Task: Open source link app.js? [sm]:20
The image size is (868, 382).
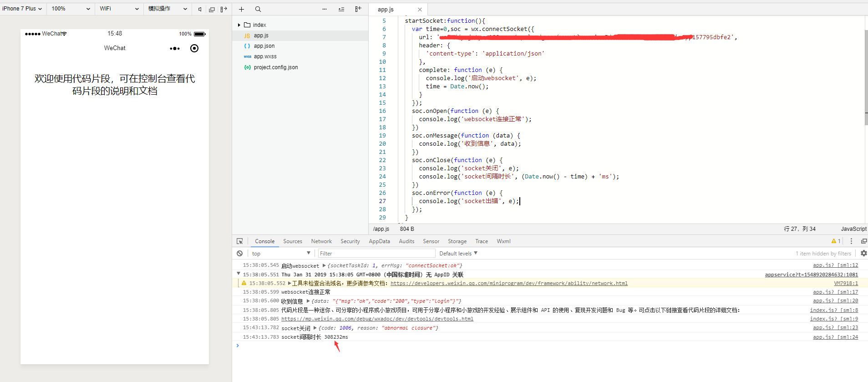Action: [835, 301]
